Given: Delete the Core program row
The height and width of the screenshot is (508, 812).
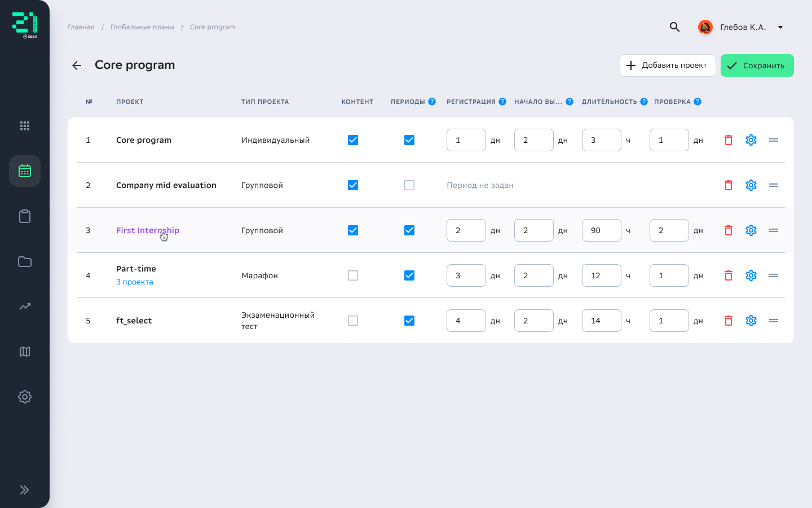Looking at the screenshot, I should (x=729, y=140).
